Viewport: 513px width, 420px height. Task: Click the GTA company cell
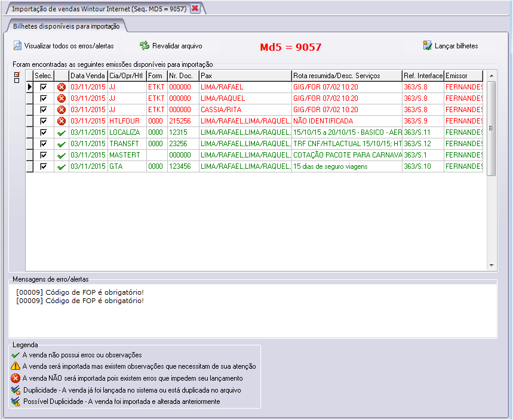[x=127, y=166]
